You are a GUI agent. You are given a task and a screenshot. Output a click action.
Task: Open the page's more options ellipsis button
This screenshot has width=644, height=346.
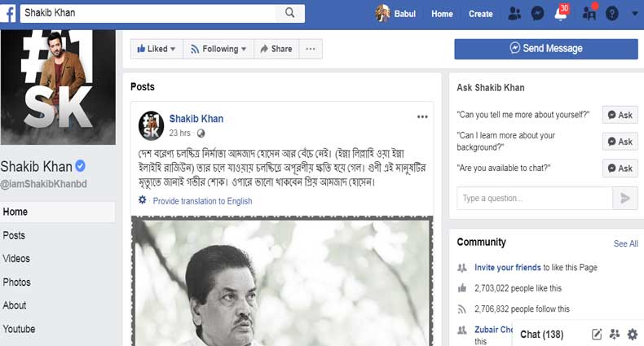[310, 49]
